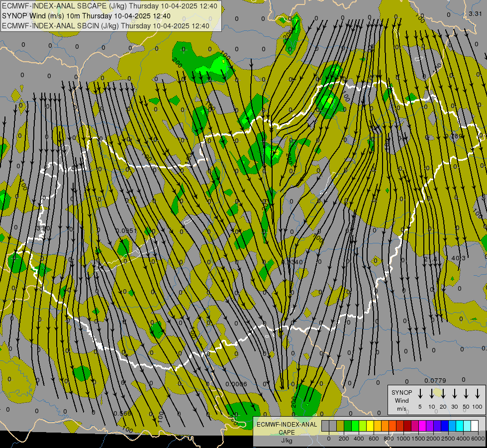Pick the yellow swatch in the CAPE legend
The width and height of the screenshot is (487, 448).
(370, 426)
